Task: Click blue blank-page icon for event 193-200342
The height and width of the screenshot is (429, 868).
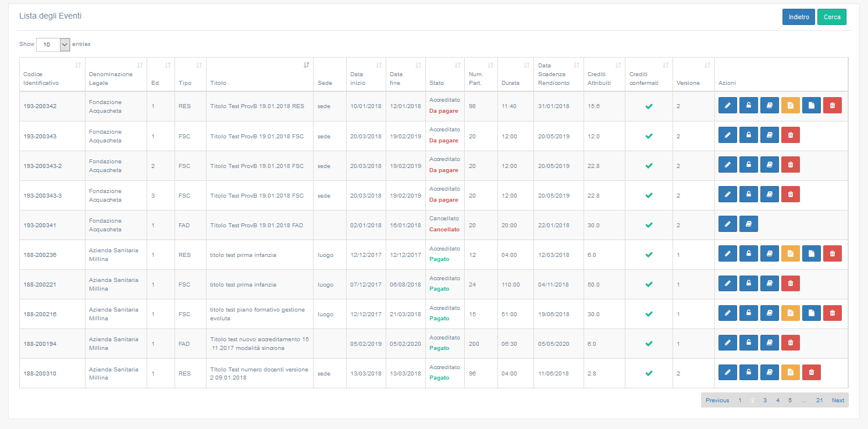Action: pos(812,105)
